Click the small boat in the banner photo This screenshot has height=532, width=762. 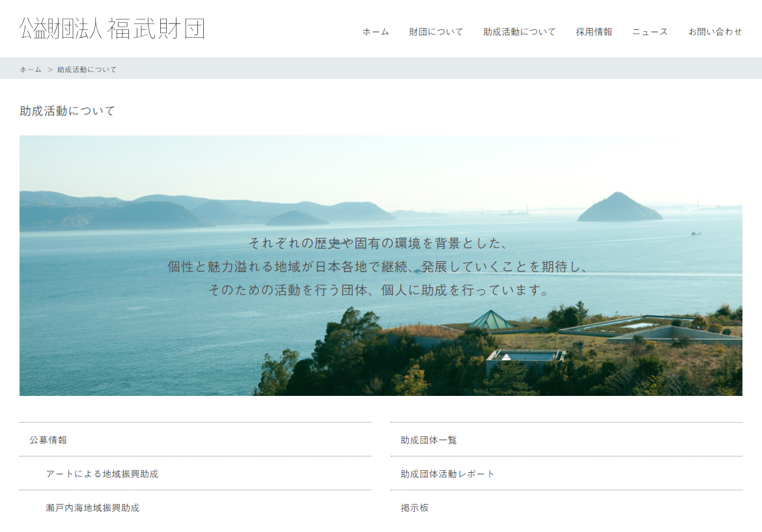pyautogui.click(x=696, y=233)
